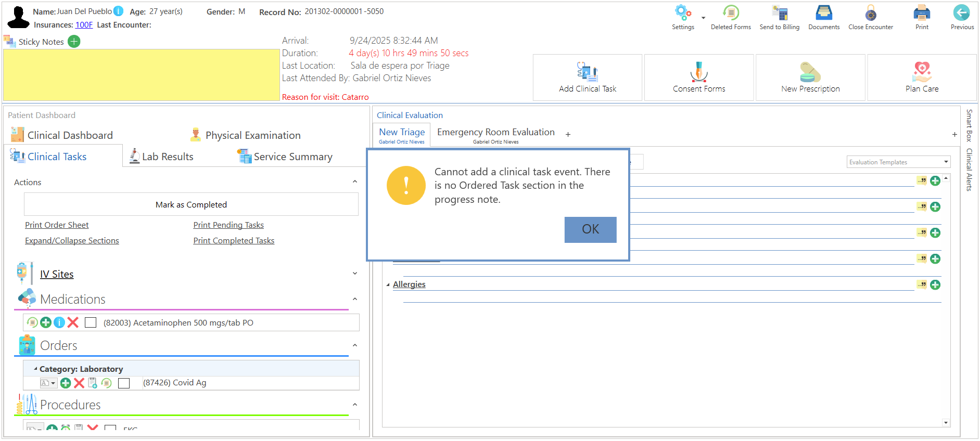Check the Covid Ag order checkbox
This screenshot has width=980, height=441.
(124, 383)
